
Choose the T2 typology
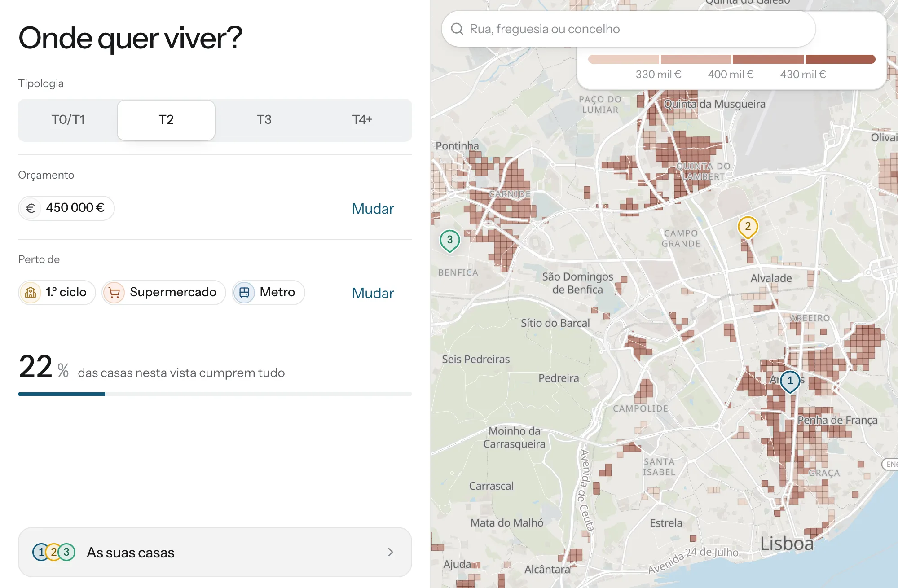point(166,120)
